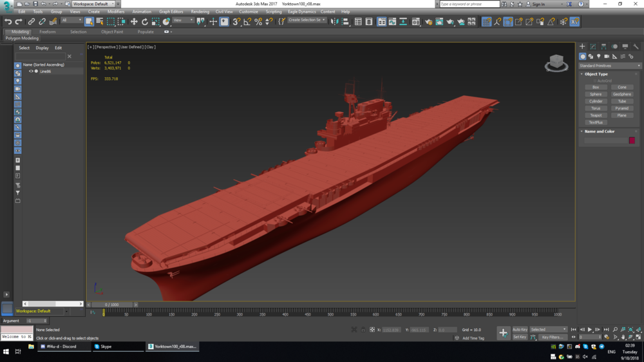
Task: Select the Lights category icon
Action: pos(599,56)
